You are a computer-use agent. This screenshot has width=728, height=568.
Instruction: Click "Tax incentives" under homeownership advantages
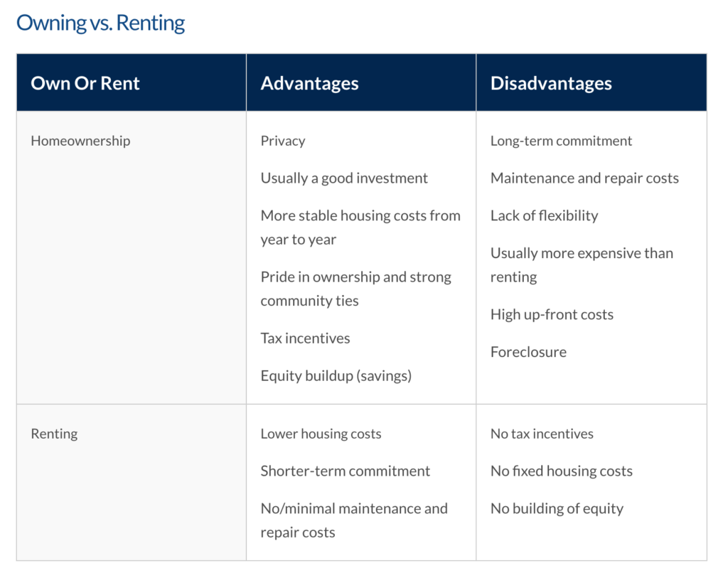tap(305, 338)
